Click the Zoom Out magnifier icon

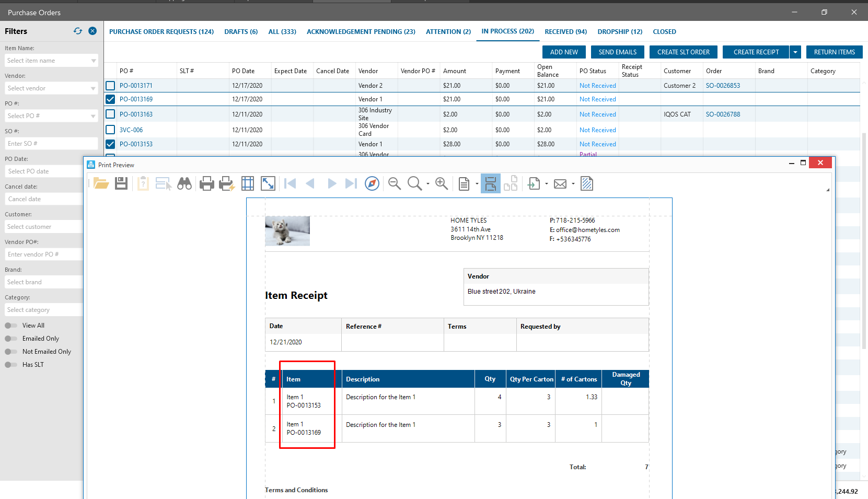coord(395,183)
